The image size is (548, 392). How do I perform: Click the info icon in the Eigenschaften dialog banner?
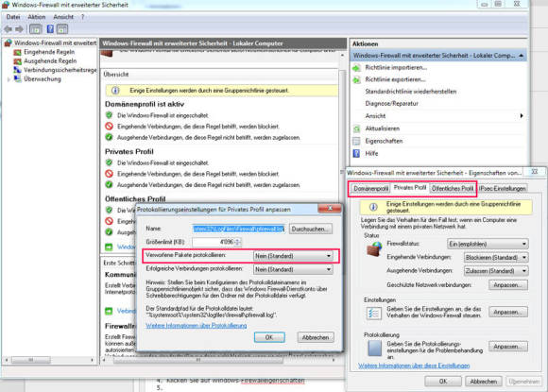[373, 207]
